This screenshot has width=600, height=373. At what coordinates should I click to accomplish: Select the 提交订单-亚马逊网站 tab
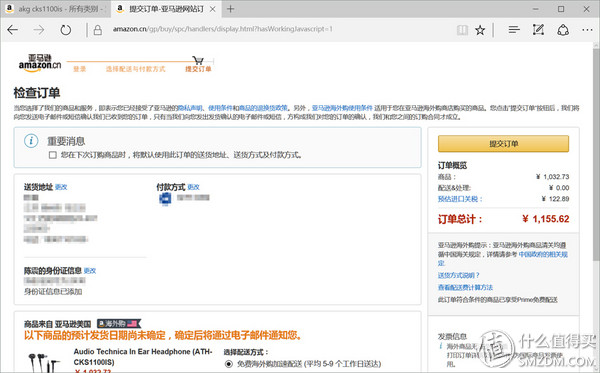click(x=165, y=9)
